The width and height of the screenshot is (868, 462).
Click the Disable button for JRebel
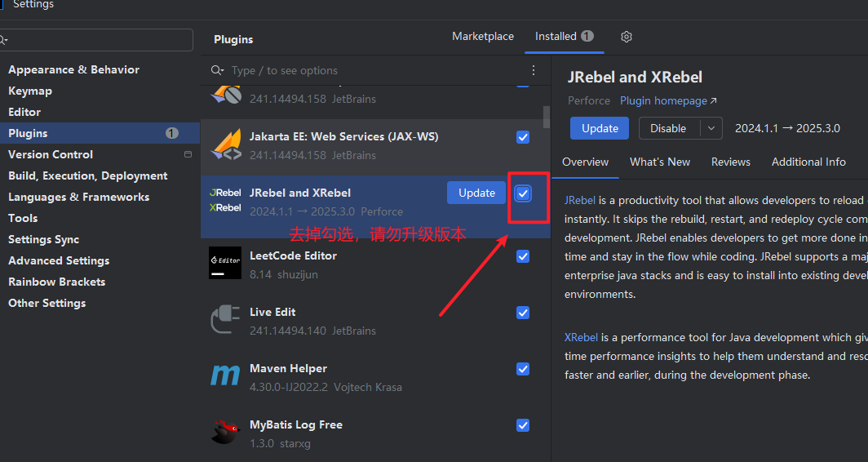[668, 128]
